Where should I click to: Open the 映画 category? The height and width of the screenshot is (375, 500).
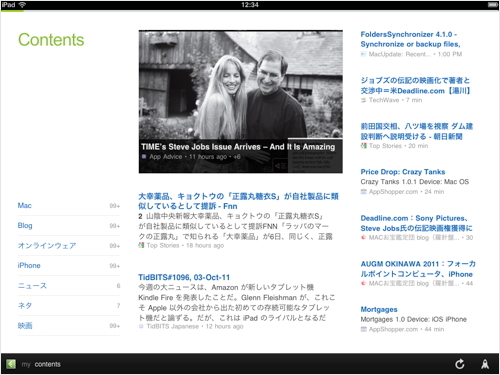tap(69, 326)
